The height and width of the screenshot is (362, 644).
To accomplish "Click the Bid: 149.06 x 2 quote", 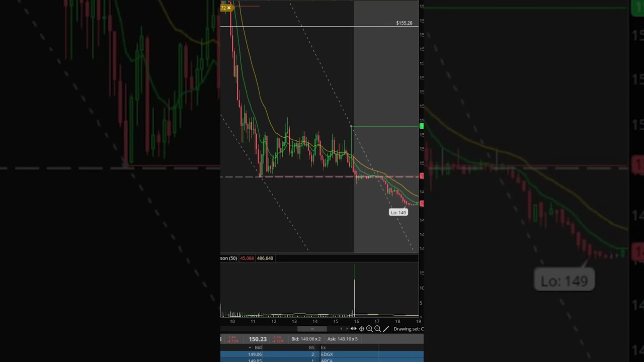I will pyautogui.click(x=306, y=339).
